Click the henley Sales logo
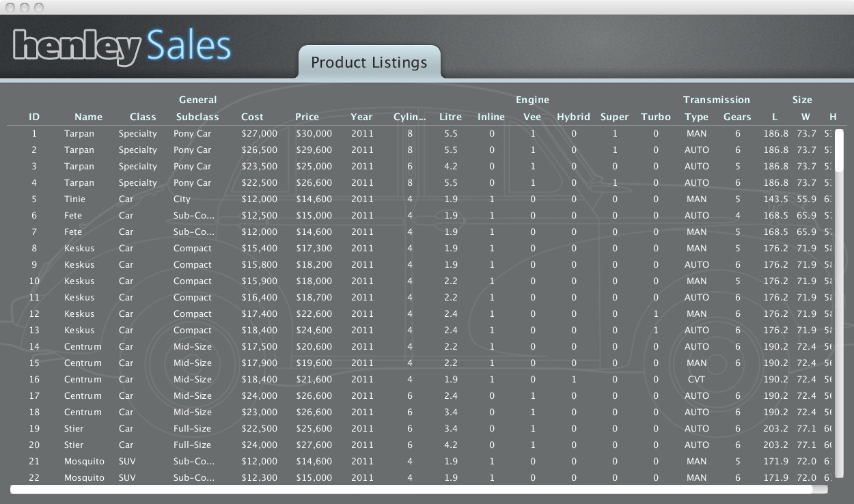The image size is (854, 504). point(122,46)
